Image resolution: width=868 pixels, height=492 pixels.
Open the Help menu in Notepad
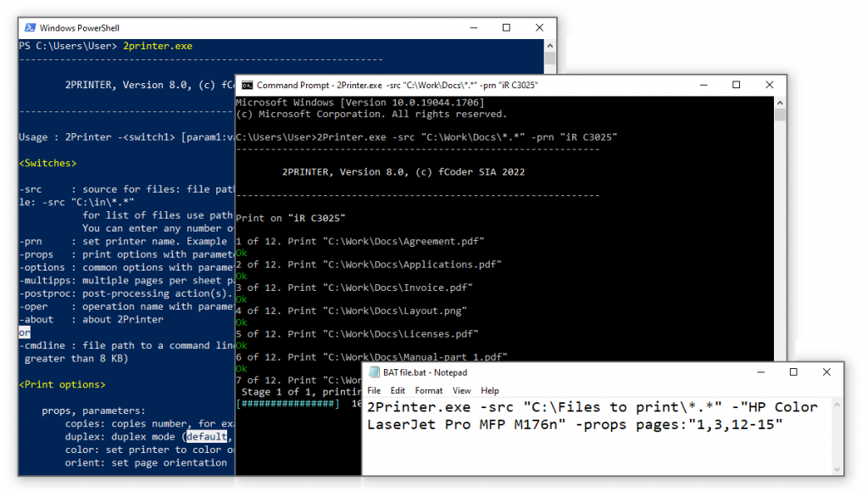(490, 390)
